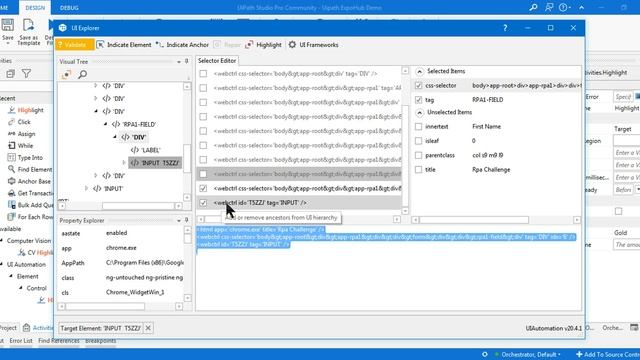Check the parentclass attribute checkbox

click(418, 155)
